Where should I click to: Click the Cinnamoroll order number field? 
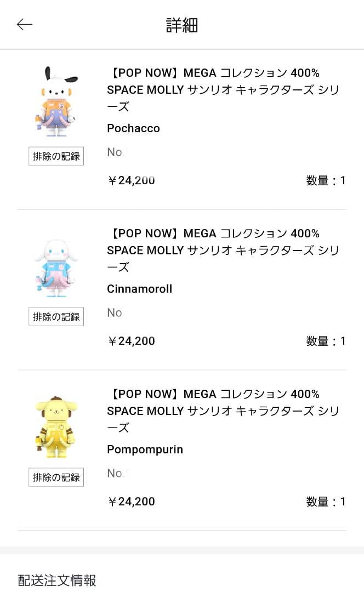coord(116,313)
